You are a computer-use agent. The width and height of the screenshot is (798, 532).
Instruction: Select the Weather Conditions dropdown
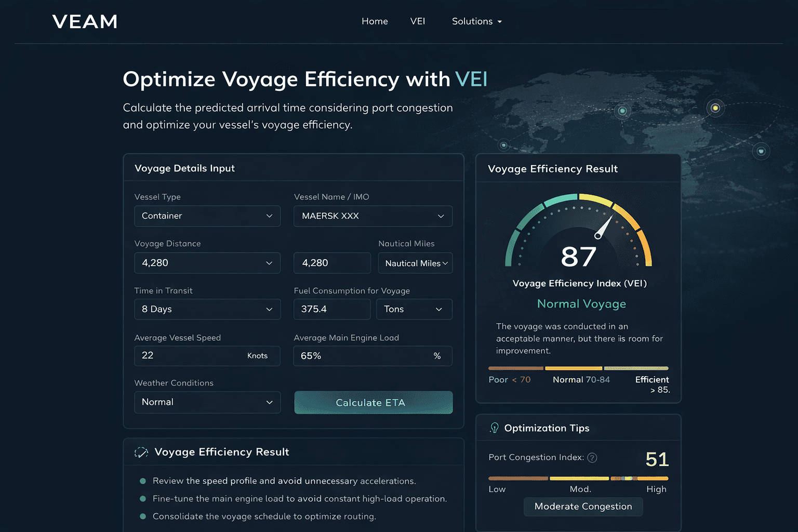[x=207, y=403]
